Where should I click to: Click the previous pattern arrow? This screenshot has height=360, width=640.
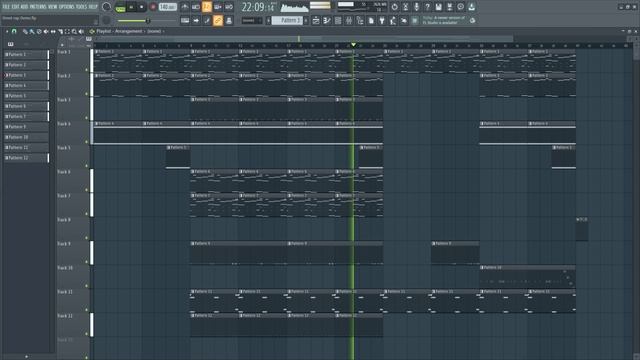269,20
